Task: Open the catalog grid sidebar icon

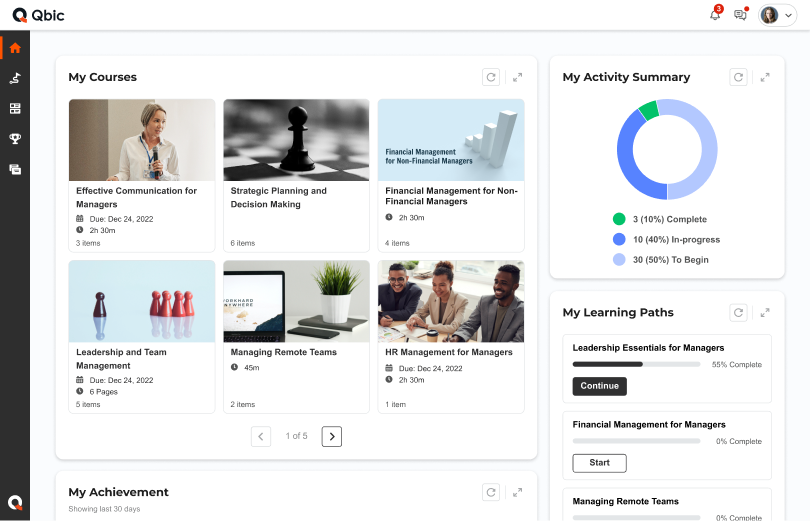Action: click(15, 108)
